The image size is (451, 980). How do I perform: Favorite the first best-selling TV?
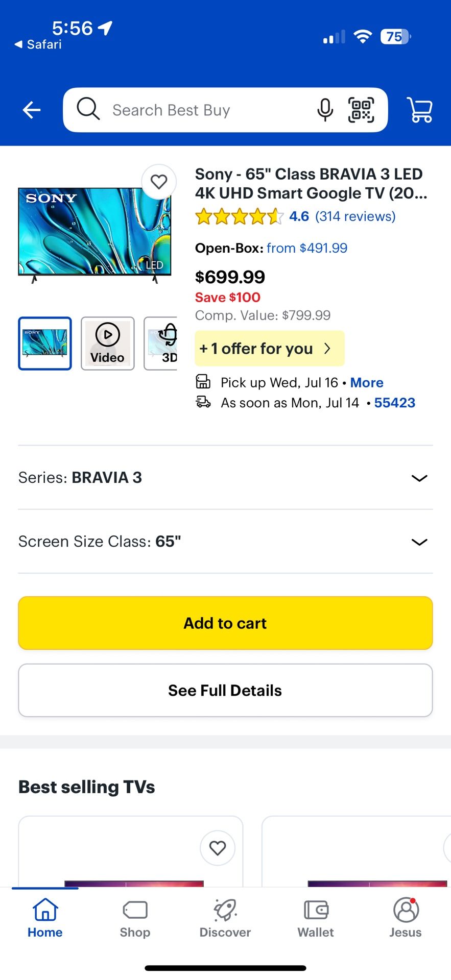tap(218, 848)
